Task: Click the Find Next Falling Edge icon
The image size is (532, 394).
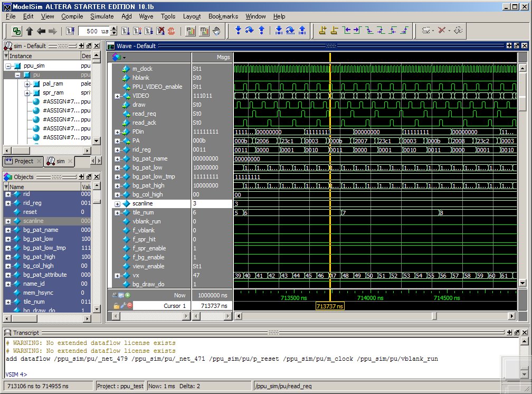Action: 381,30
